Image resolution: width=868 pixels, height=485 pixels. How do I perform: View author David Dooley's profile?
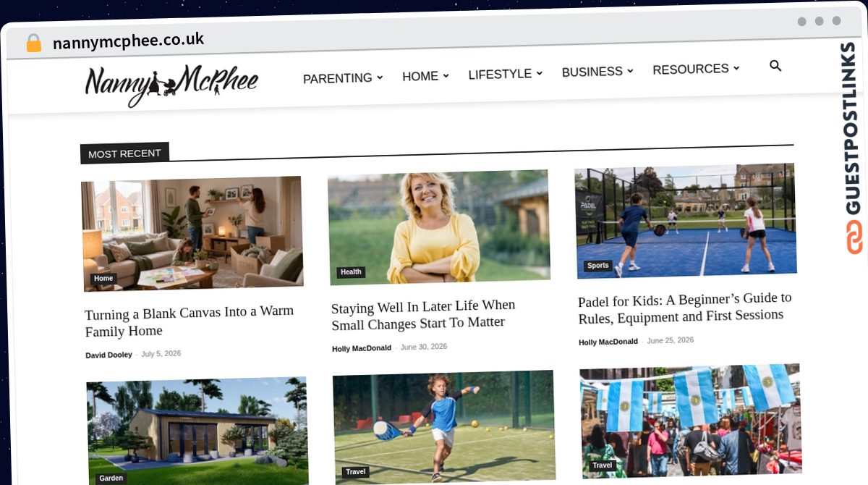pyautogui.click(x=109, y=355)
